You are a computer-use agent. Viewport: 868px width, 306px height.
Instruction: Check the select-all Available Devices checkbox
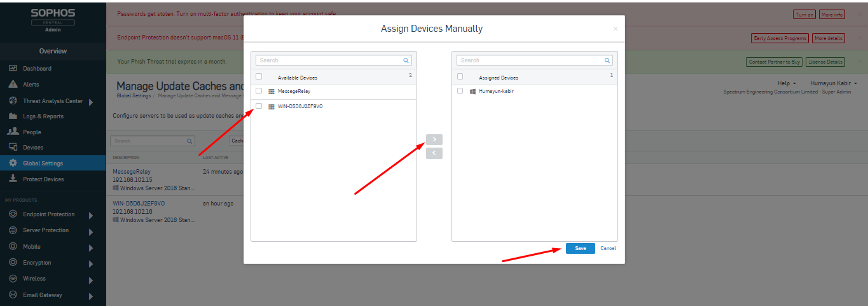point(259,76)
